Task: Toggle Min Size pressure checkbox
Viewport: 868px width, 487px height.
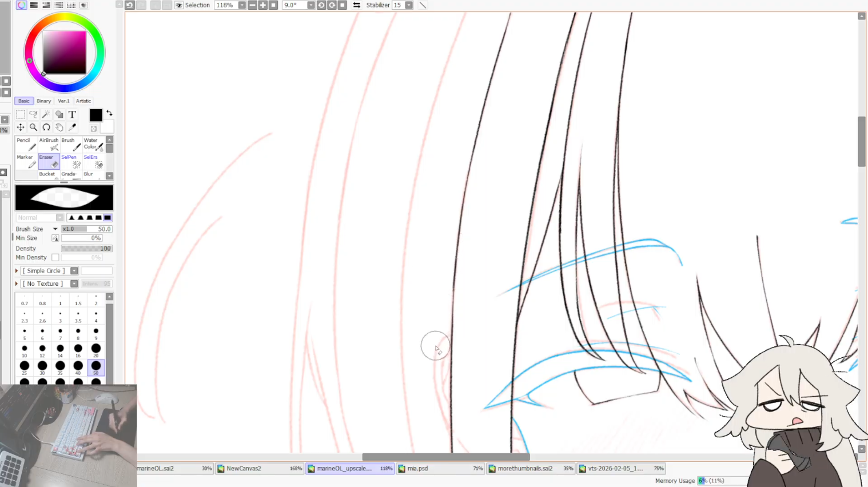Action: pos(55,238)
